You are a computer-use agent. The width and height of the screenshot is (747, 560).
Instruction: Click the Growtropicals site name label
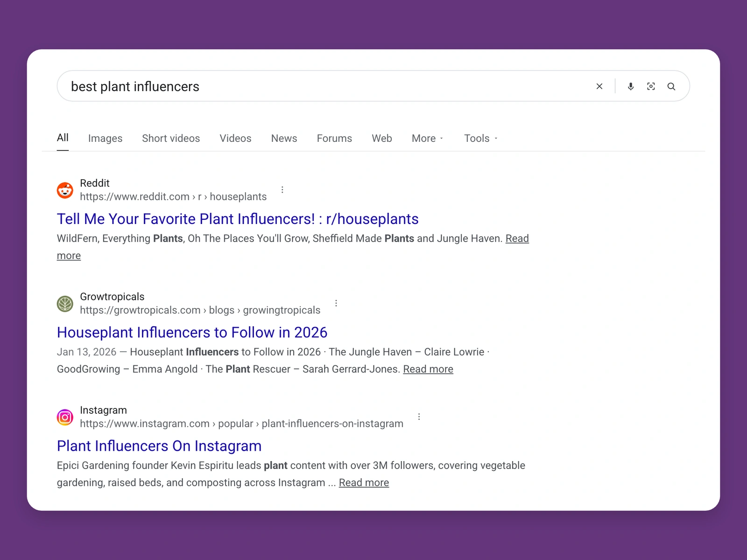(x=112, y=297)
